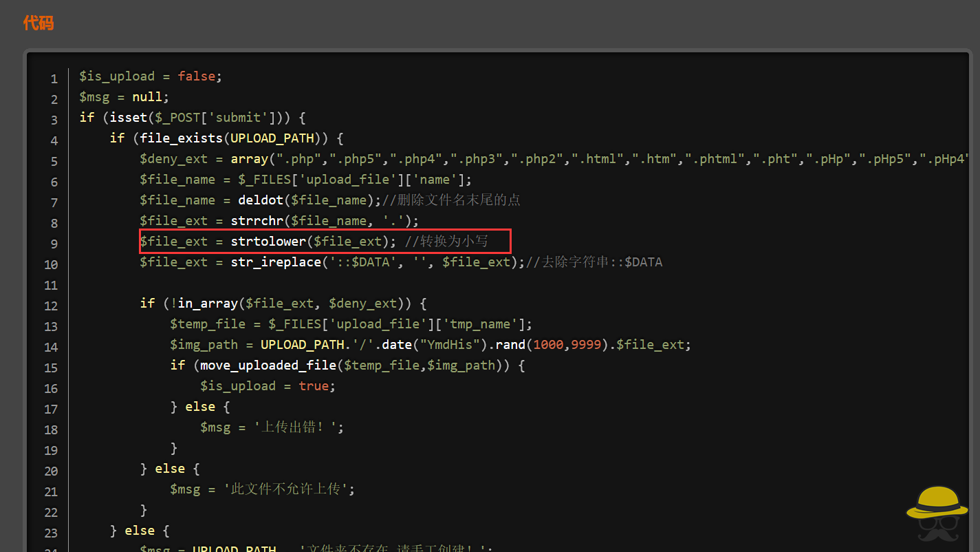The height and width of the screenshot is (552, 980).
Task: Click the '上传出错！' string on line 18
Action: pos(296,427)
